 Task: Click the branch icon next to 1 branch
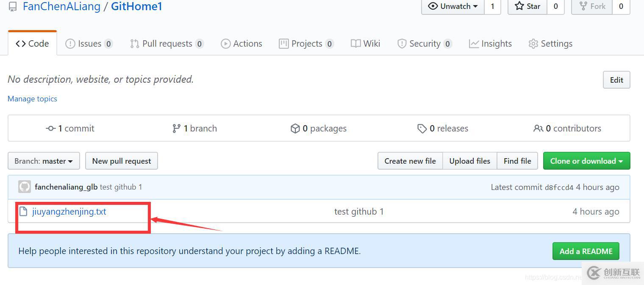(176, 129)
